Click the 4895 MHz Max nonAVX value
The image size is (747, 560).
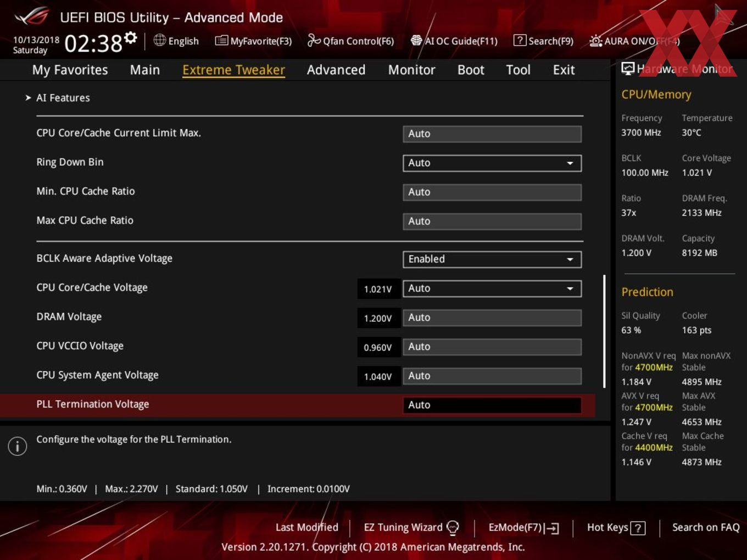pyautogui.click(x=701, y=382)
